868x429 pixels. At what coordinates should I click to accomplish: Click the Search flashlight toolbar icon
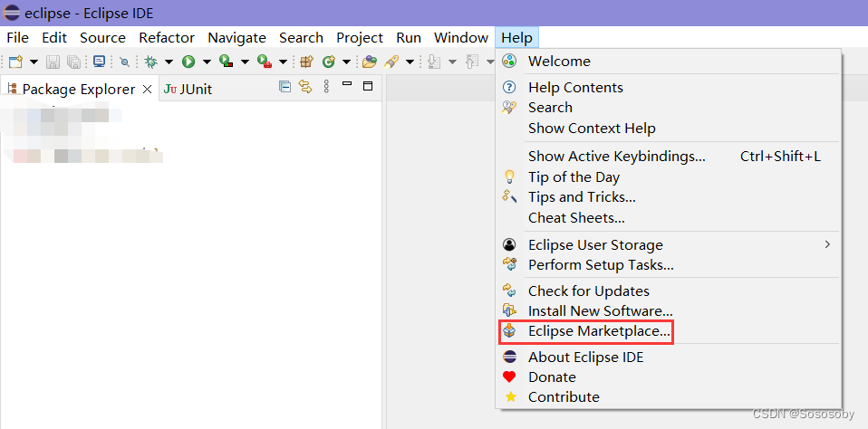[392, 62]
